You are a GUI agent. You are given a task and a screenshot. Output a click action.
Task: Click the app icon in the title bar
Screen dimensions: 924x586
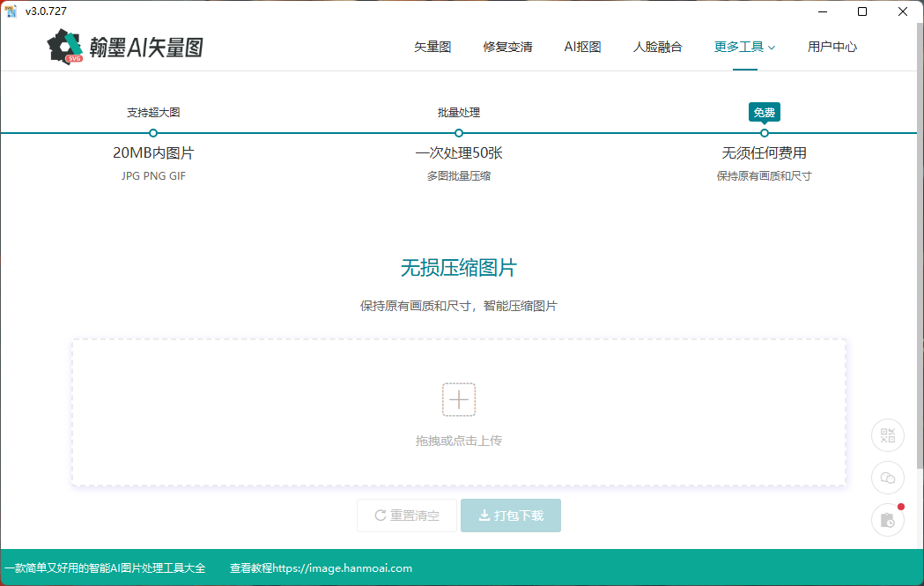tap(11, 11)
